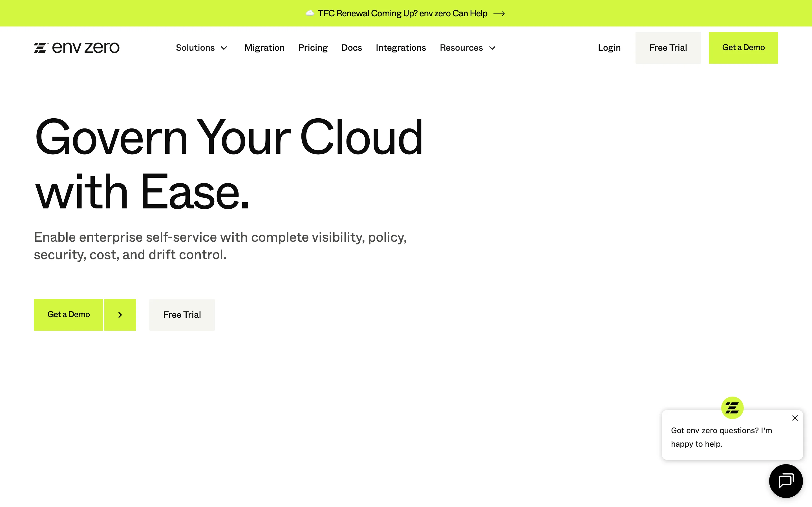
Task: Click the Login link
Action: point(609,48)
